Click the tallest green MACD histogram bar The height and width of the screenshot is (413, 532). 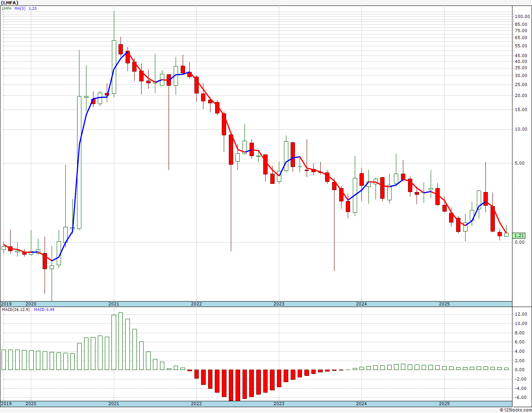tap(120, 341)
